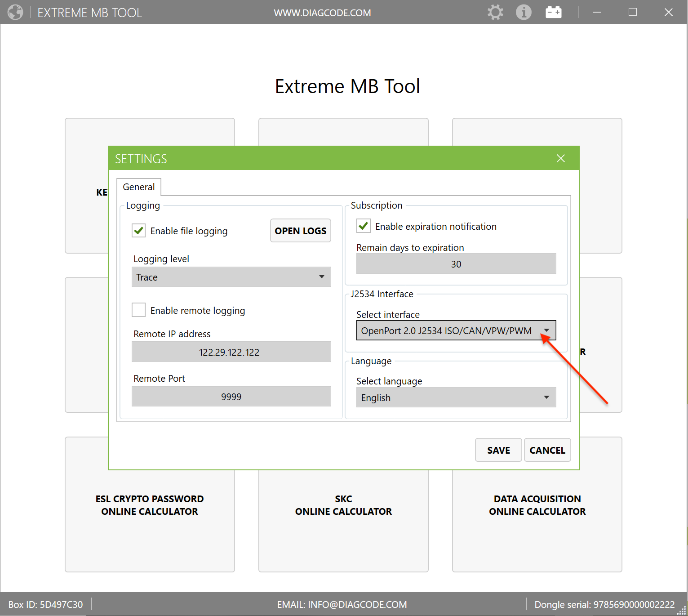Open the info icon in the title bar

click(524, 12)
